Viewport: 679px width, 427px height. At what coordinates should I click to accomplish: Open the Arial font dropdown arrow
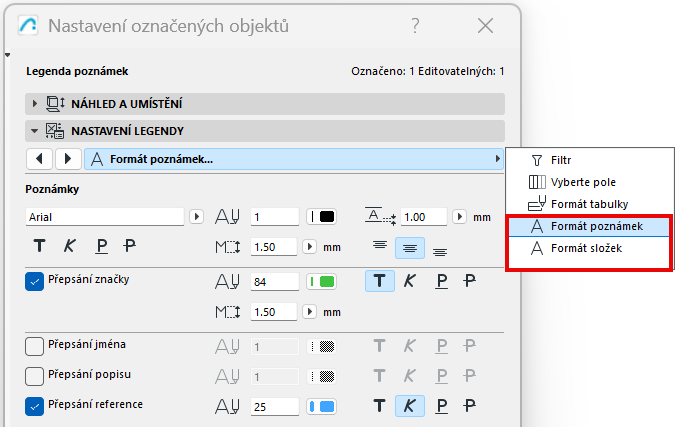click(197, 216)
